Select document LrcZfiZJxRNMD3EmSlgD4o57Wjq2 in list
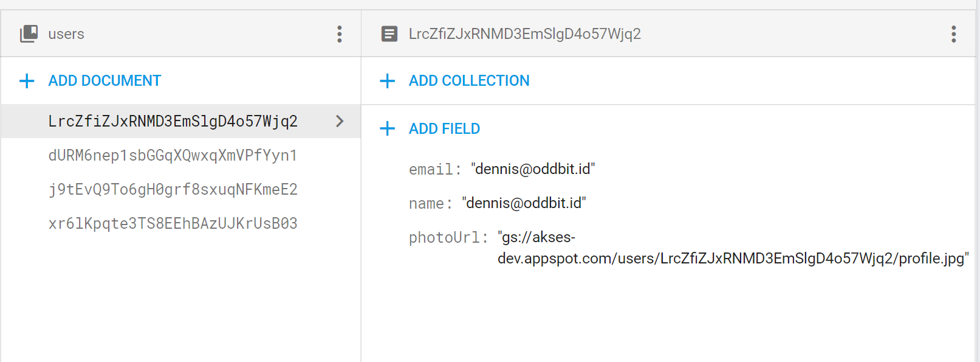This screenshot has width=980, height=362. [181, 121]
